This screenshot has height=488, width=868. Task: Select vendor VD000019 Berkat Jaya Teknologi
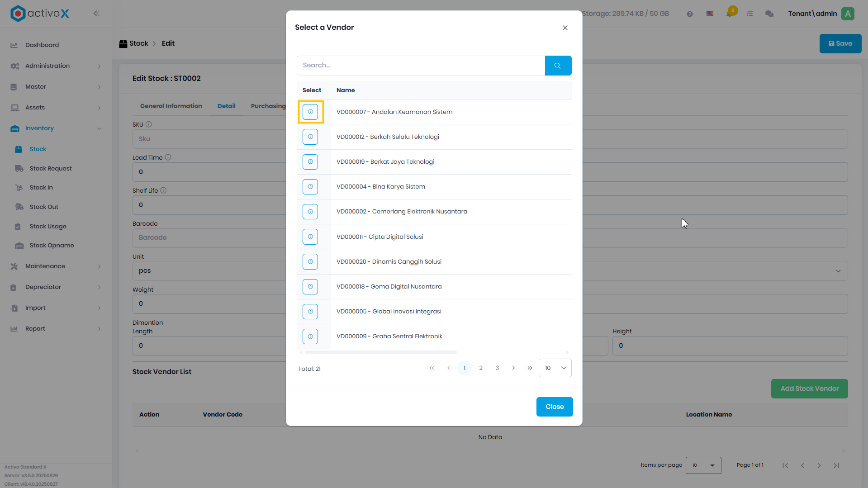[x=310, y=161]
